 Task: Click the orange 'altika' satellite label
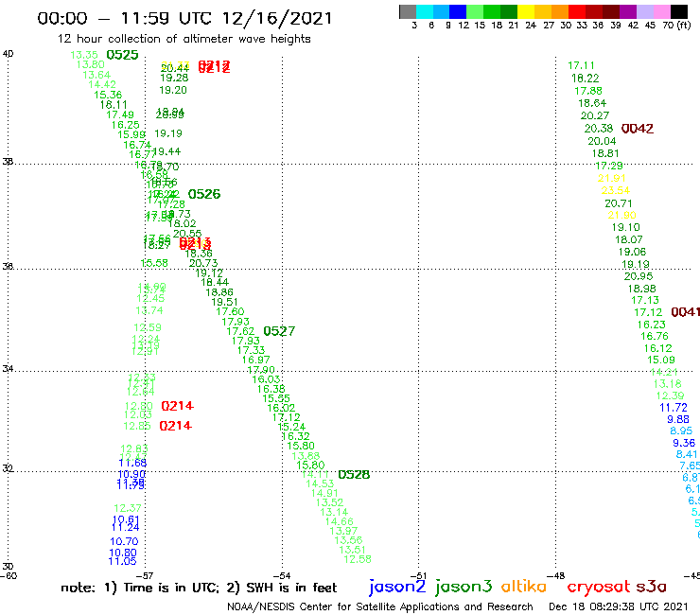point(524,587)
